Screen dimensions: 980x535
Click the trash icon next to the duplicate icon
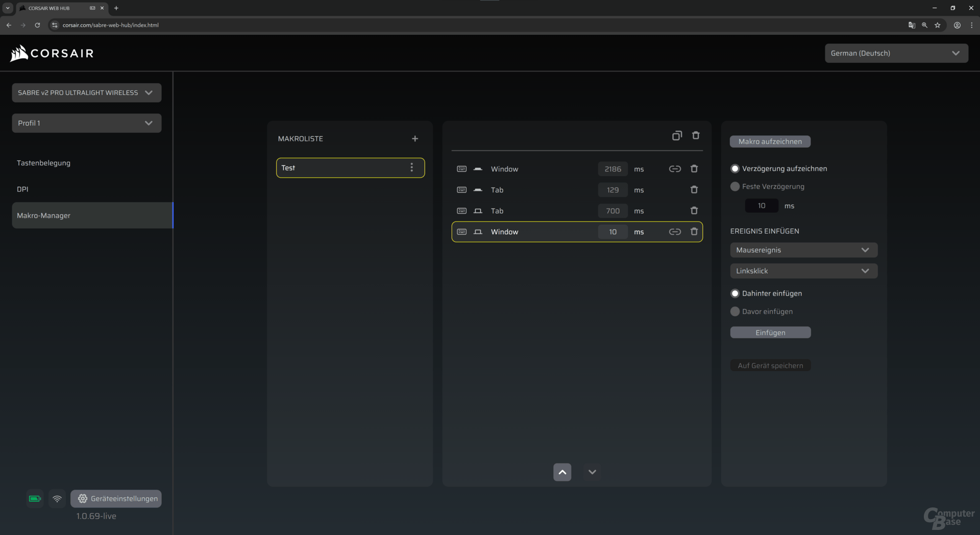click(696, 135)
